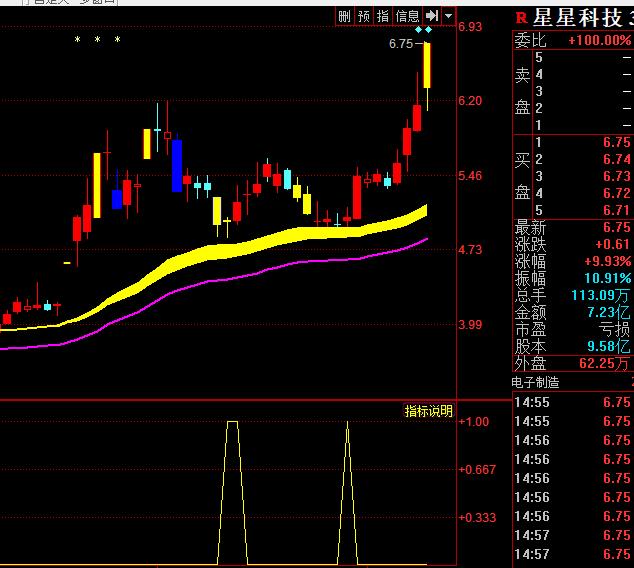This screenshot has width=634, height=568.
Task: Click the flat-topped indicator signal peak
Action: coord(232,422)
